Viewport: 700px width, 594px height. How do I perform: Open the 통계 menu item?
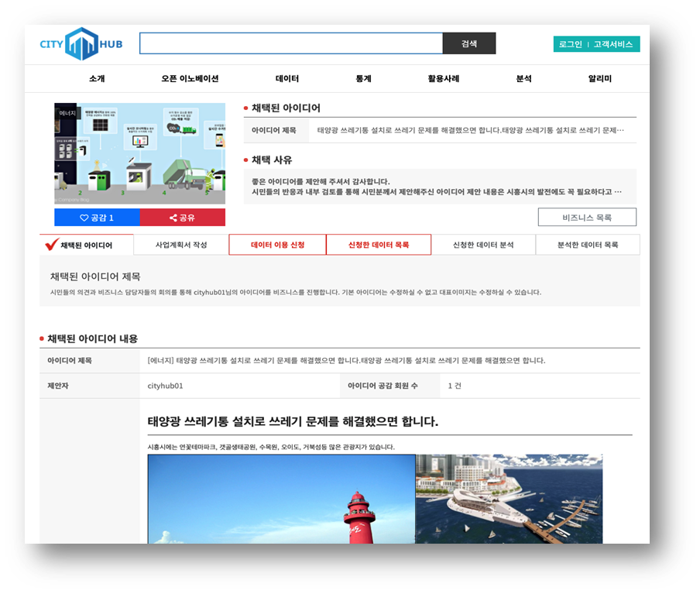coord(363,78)
